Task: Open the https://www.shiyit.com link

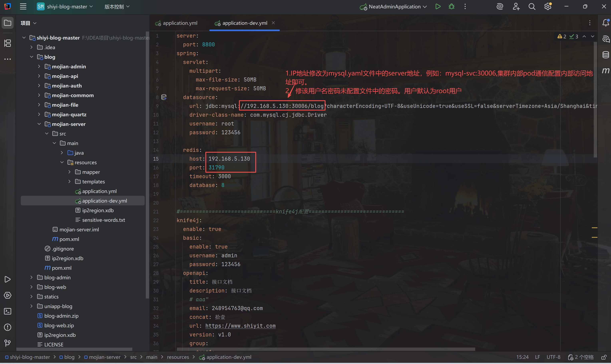Action: 240,326
